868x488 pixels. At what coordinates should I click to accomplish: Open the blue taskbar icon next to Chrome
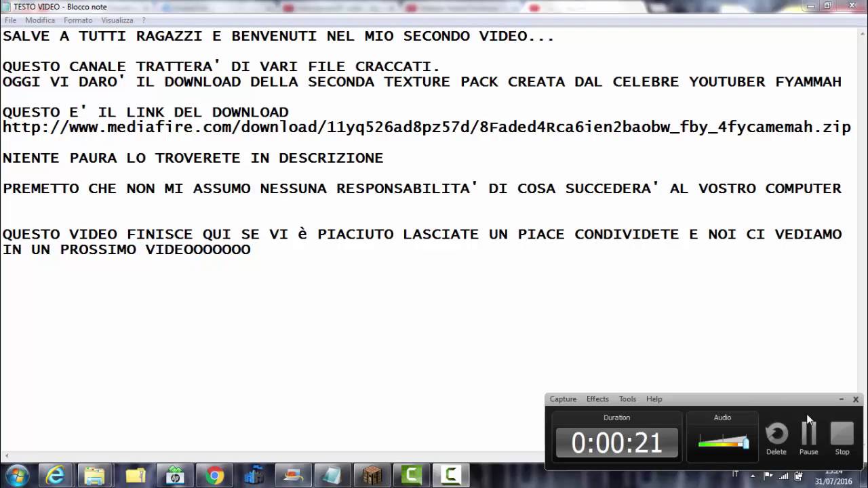pos(254,476)
